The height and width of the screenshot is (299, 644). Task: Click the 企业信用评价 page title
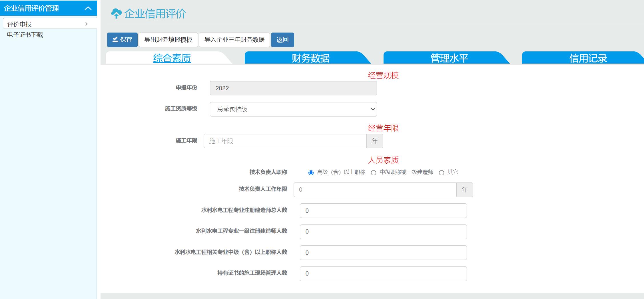[155, 13]
